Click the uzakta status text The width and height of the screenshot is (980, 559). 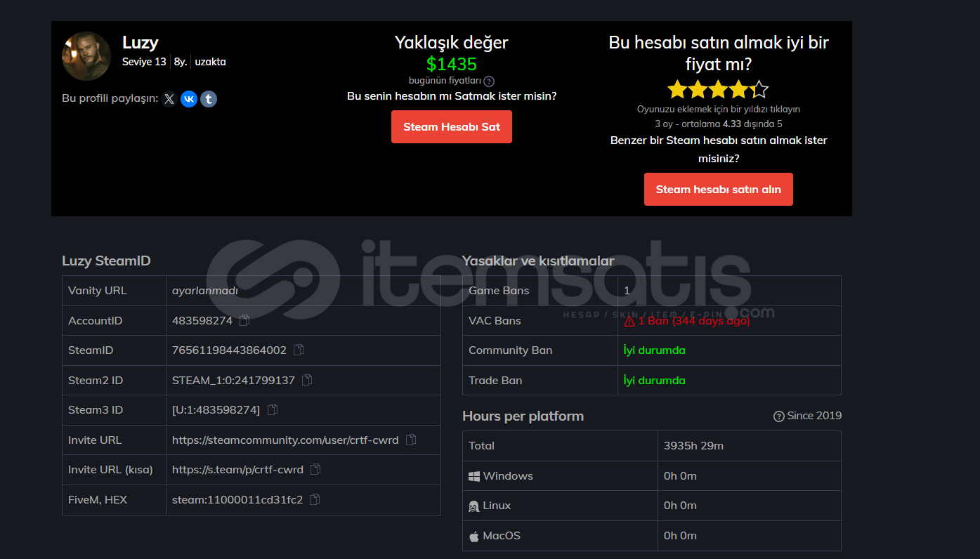pyautogui.click(x=210, y=62)
